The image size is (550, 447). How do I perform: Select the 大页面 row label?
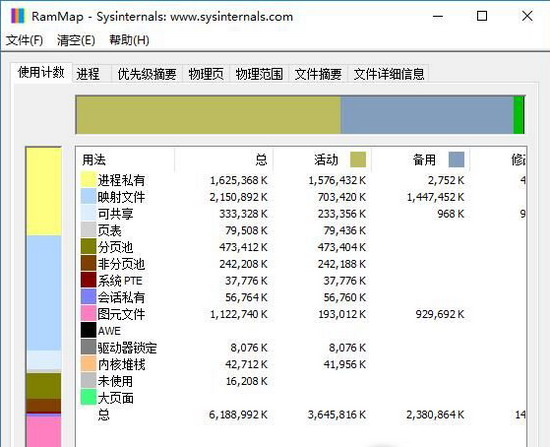pyautogui.click(x=115, y=398)
